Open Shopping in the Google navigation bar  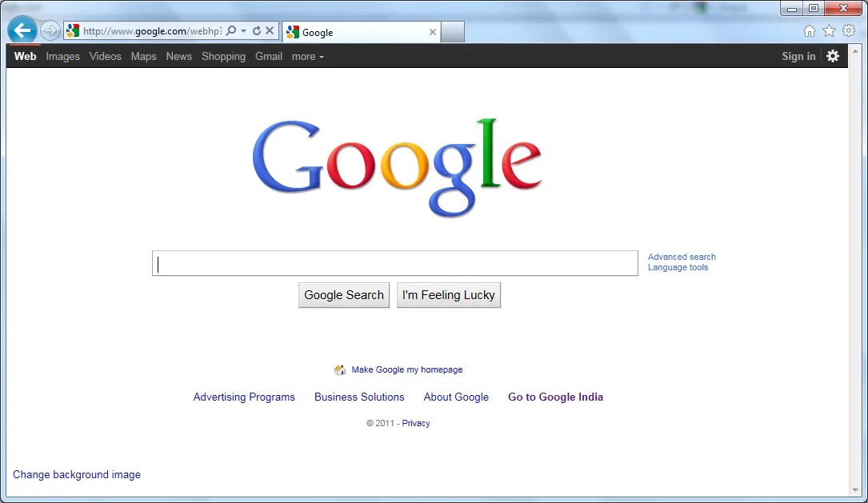pos(223,57)
